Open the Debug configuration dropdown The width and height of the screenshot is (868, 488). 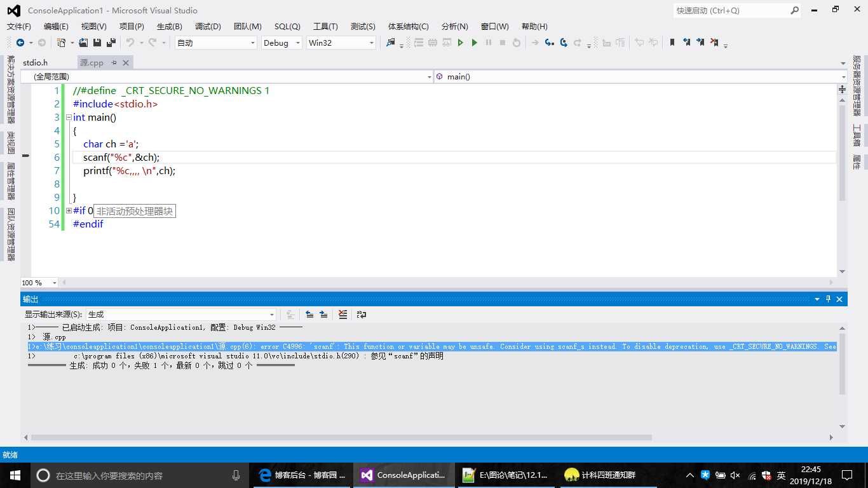pos(298,43)
